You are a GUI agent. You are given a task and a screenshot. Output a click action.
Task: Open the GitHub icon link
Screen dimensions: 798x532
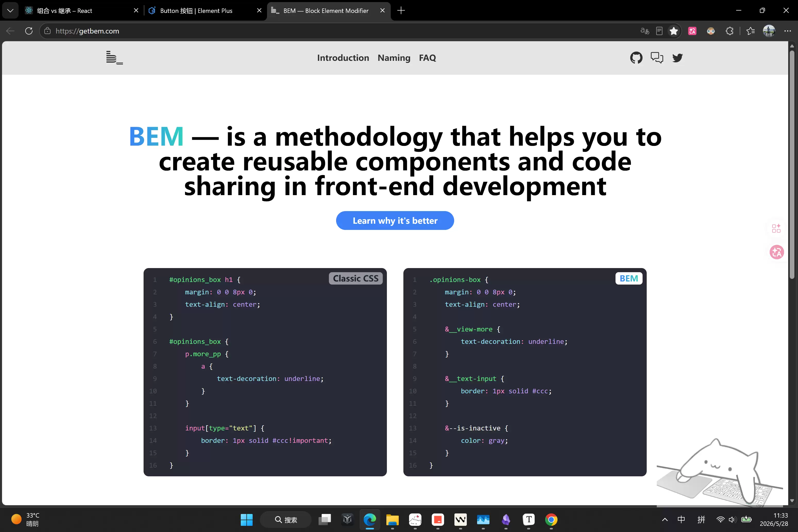pos(636,58)
